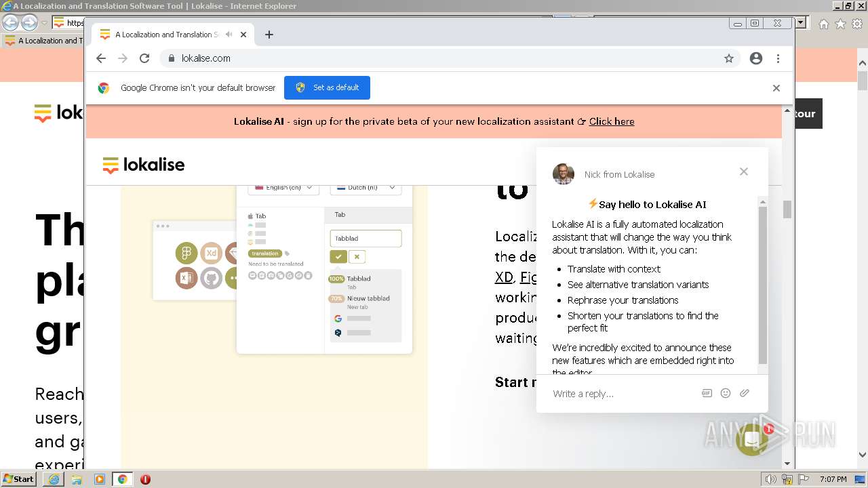Viewport: 868px width, 488px height.
Task: Insert a GIF in the chat reply
Action: 707,393
